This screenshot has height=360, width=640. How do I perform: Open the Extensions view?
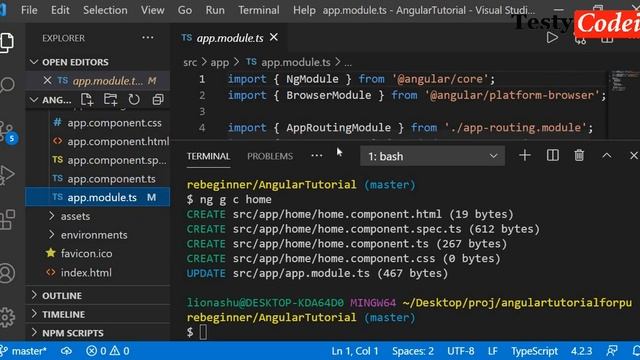pyautogui.click(x=7, y=220)
